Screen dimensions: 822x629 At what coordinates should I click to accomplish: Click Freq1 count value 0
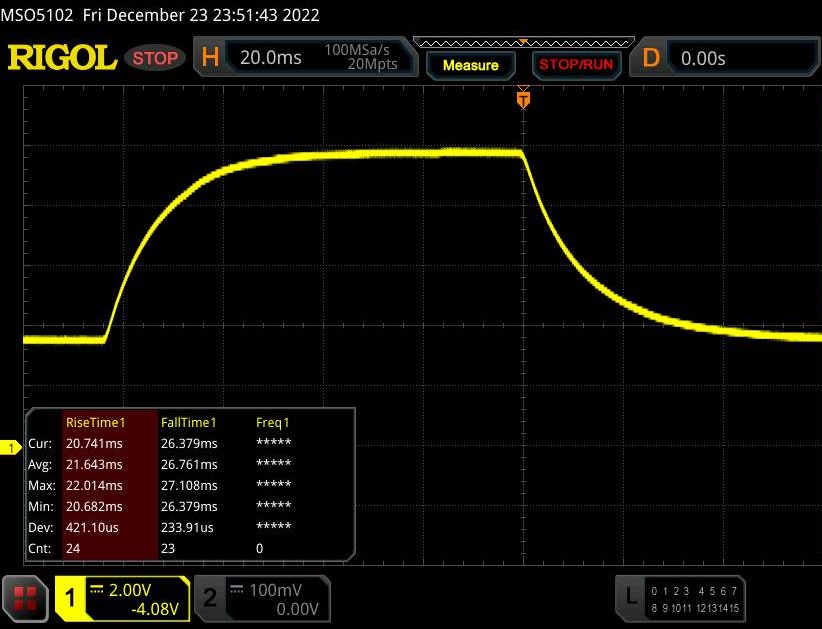[259, 548]
